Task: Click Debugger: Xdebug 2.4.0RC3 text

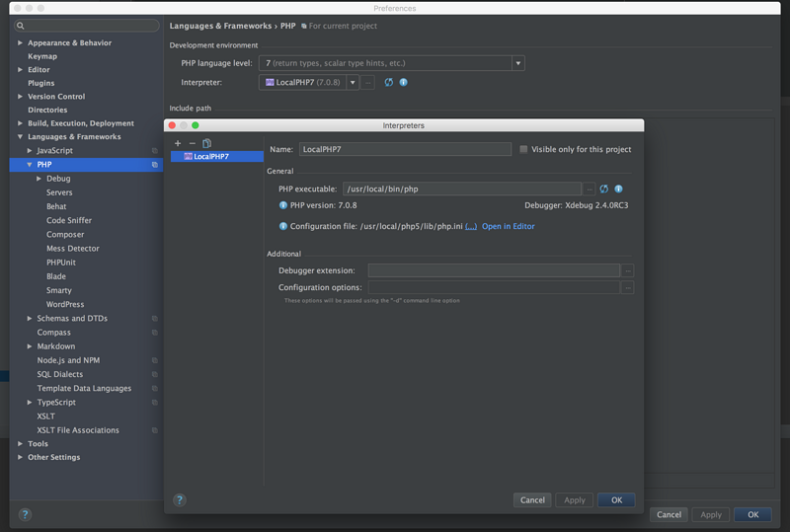Action: coord(577,205)
